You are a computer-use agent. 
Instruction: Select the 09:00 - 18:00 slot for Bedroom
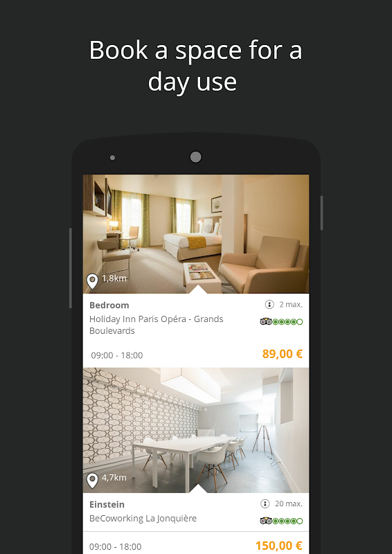click(x=117, y=355)
